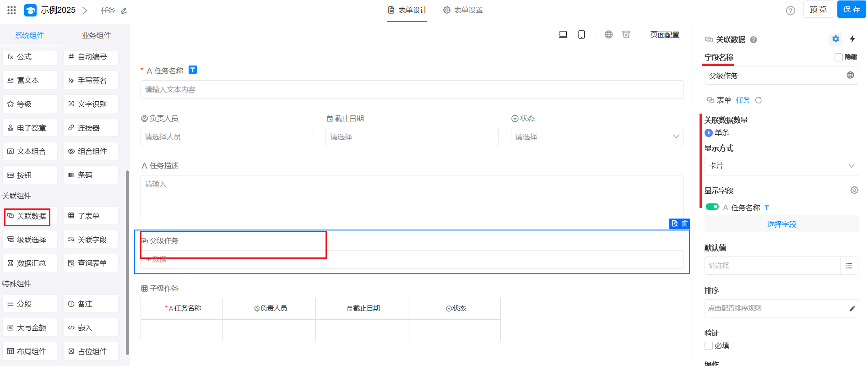Switch to mobile preview layout icon
This screenshot has width=868, height=366.
tap(581, 35)
